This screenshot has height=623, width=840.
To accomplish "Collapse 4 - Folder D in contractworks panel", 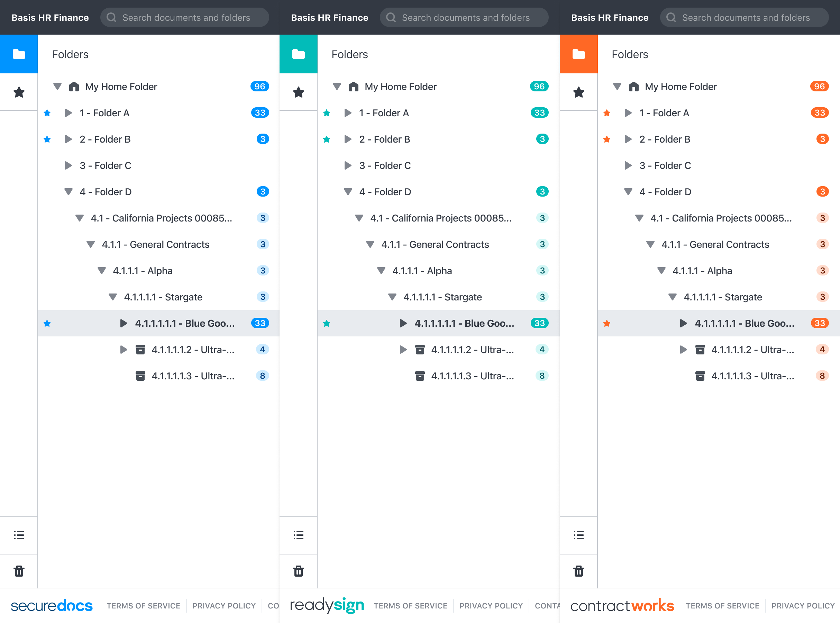I will click(x=628, y=192).
